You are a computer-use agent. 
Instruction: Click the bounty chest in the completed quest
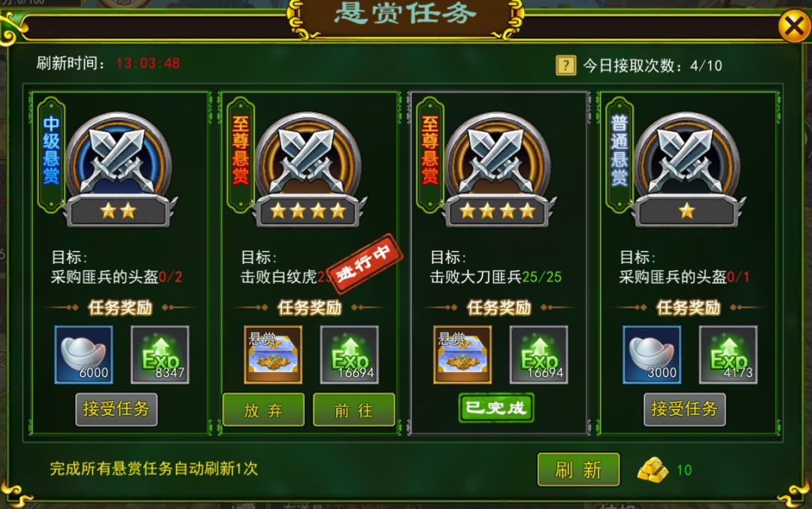(462, 355)
